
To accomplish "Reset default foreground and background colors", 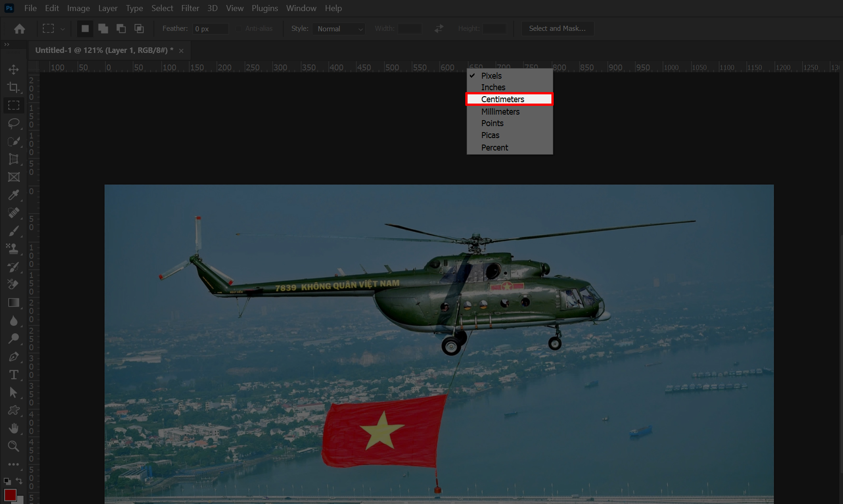I will tap(7, 481).
